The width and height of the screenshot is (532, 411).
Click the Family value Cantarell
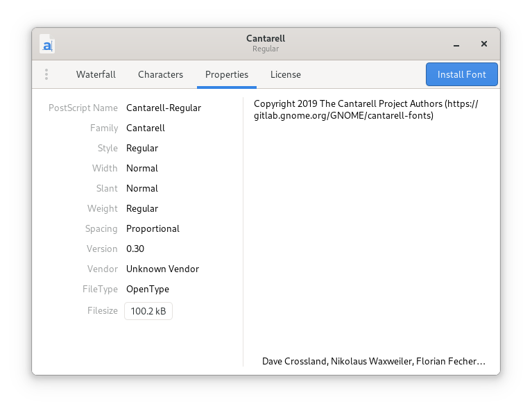click(x=146, y=128)
